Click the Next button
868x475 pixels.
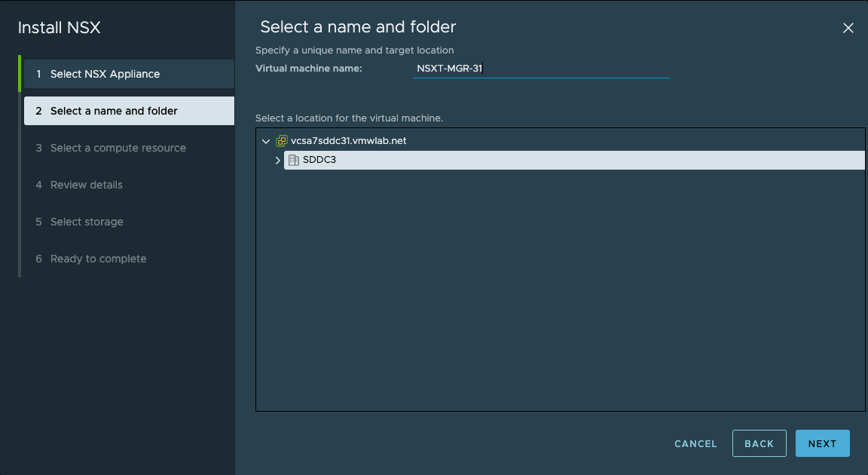coord(822,443)
